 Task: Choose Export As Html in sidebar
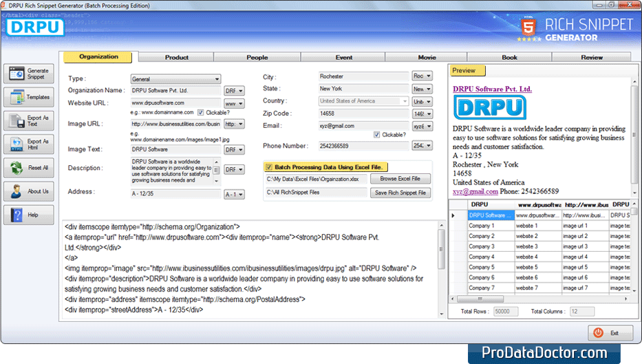29,144
